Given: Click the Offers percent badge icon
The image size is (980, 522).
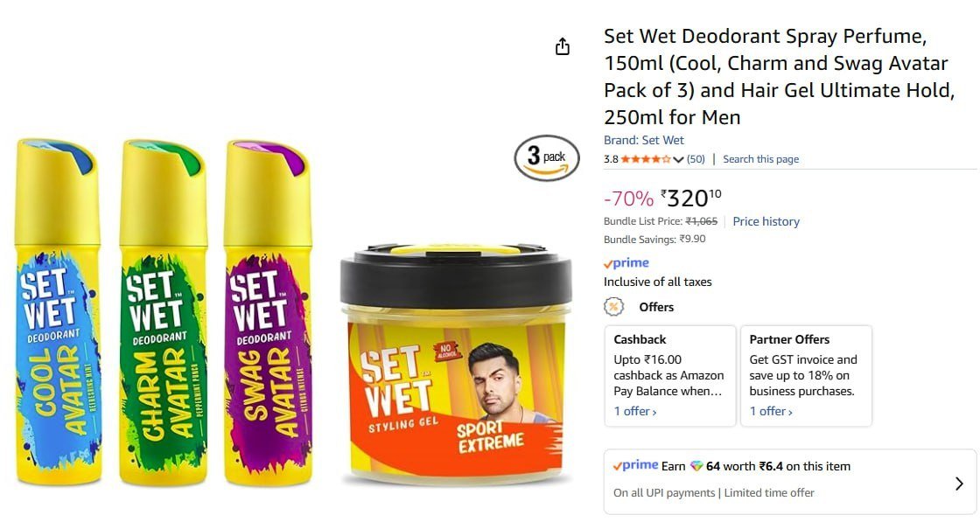Looking at the screenshot, I should [x=613, y=307].
